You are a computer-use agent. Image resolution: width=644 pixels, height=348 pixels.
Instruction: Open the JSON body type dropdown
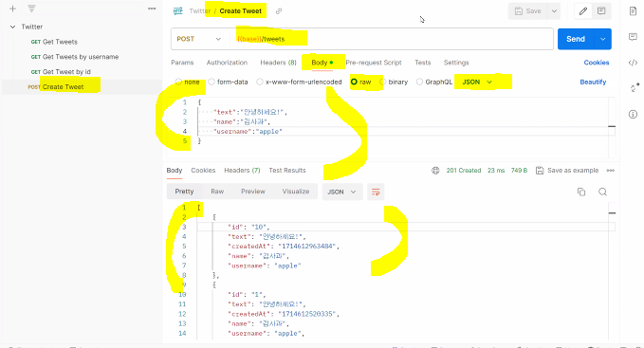coord(477,82)
